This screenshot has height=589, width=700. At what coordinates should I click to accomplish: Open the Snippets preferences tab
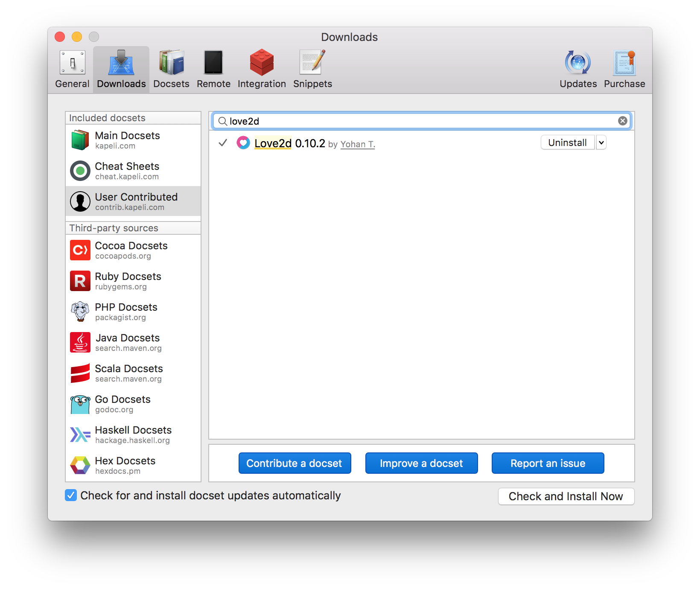(312, 69)
